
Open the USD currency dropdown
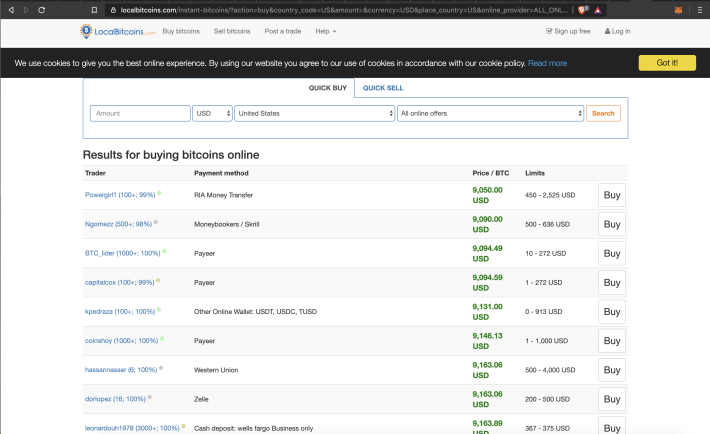[x=212, y=113]
